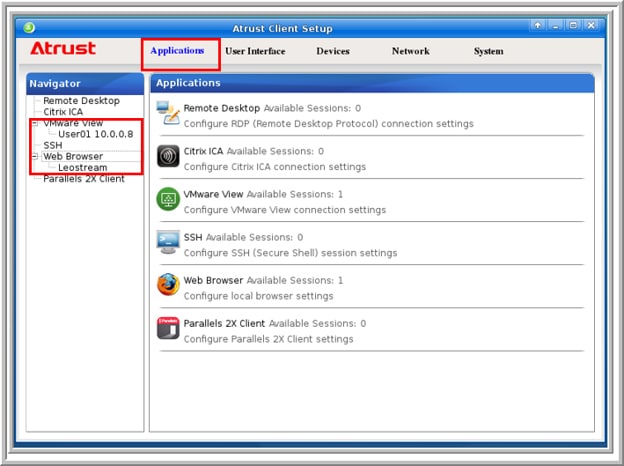Open the Web Browser heading link

[213, 280]
